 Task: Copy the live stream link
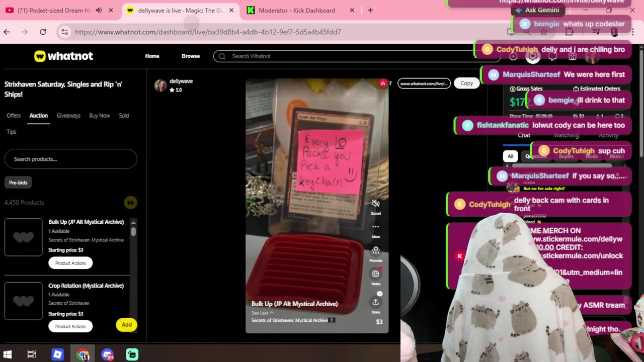(466, 83)
